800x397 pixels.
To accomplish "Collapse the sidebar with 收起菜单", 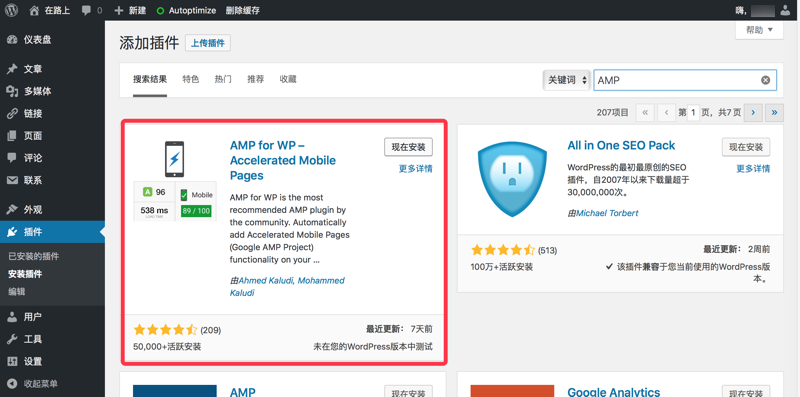I will 52,384.
